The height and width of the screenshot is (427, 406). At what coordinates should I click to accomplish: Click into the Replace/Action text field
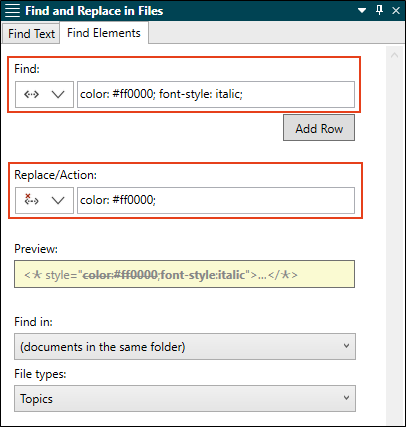(216, 200)
